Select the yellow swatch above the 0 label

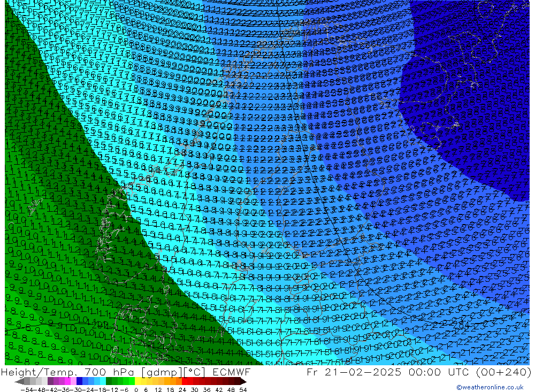[x=138, y=381]
